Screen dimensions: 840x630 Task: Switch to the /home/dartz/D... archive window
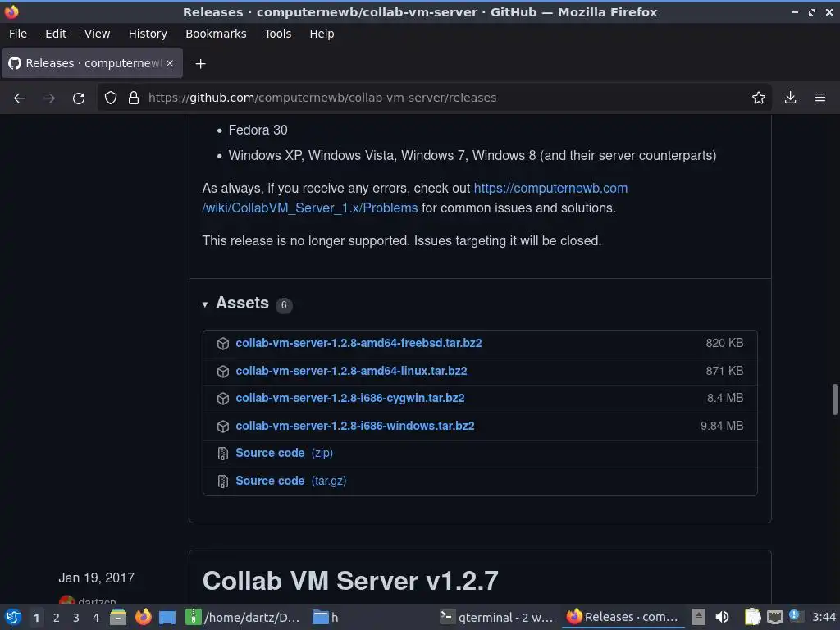point(243,617)
